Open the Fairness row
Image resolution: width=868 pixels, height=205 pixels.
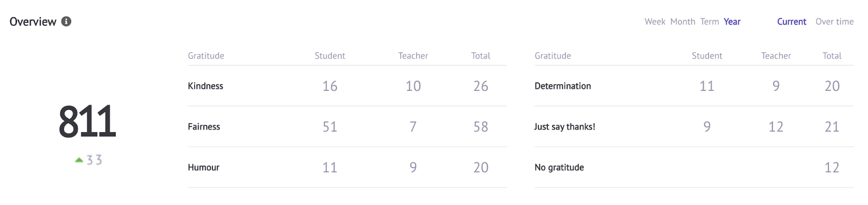347,127
